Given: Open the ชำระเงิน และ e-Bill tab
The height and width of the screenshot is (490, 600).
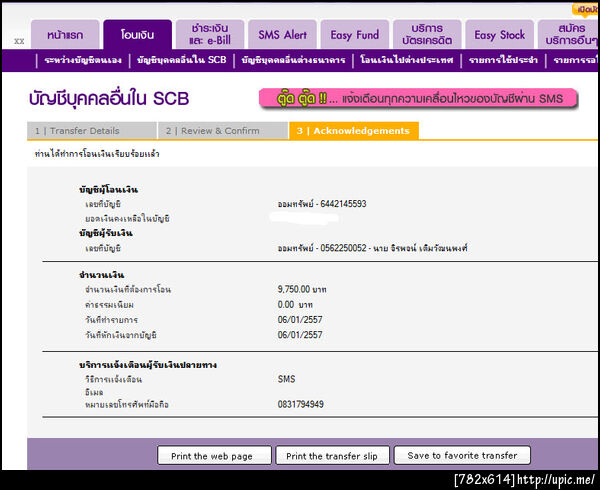Looking at the screenshot, I should pyautogui.click(x=210, y=34).
